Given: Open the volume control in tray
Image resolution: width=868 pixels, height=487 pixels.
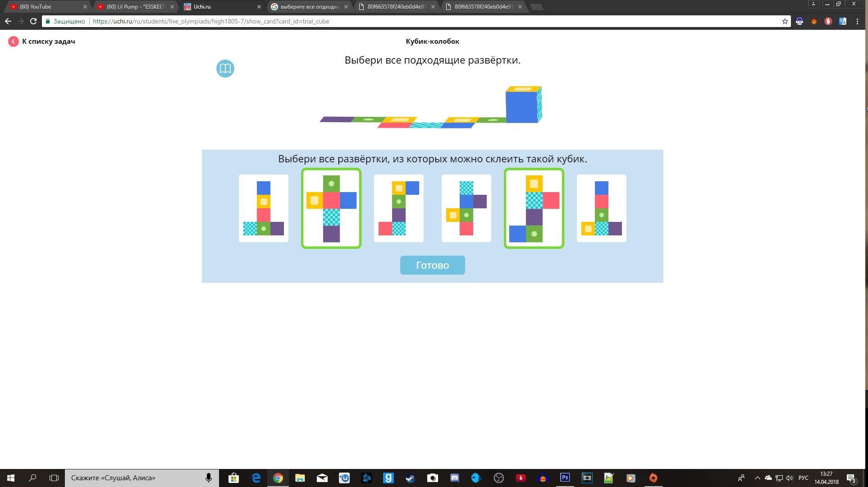Looking at the screenshot, I should pyautogui.click(x=790, y=478).
